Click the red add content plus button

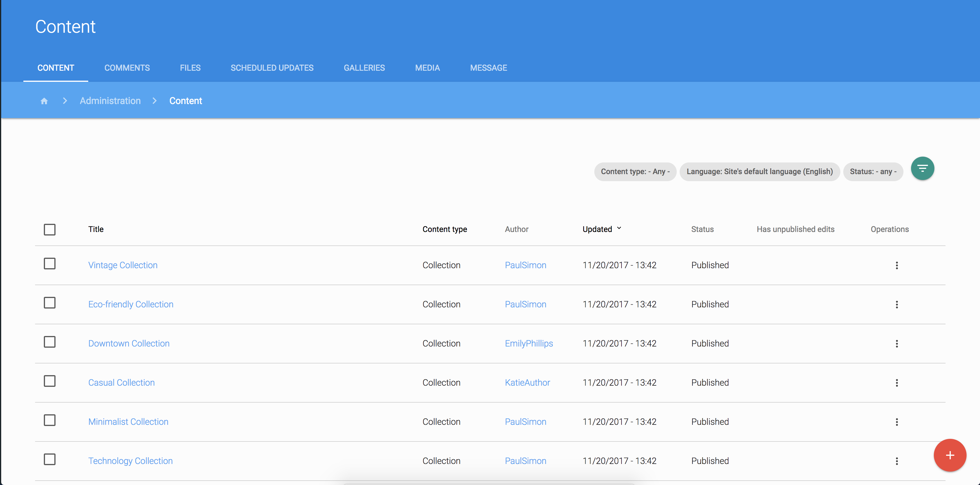950,455
